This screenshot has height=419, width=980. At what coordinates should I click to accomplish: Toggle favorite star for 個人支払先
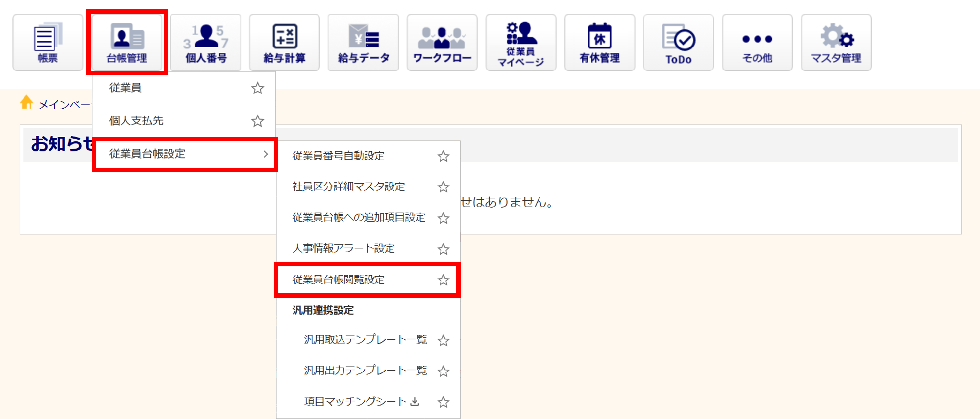coord(257,121)
